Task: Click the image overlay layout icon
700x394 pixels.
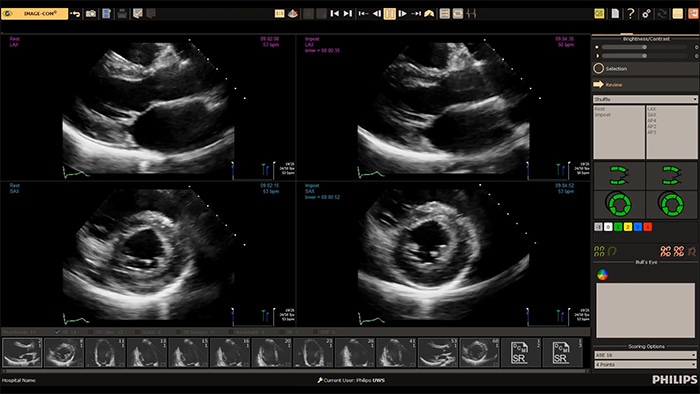Action: point(458,14)
